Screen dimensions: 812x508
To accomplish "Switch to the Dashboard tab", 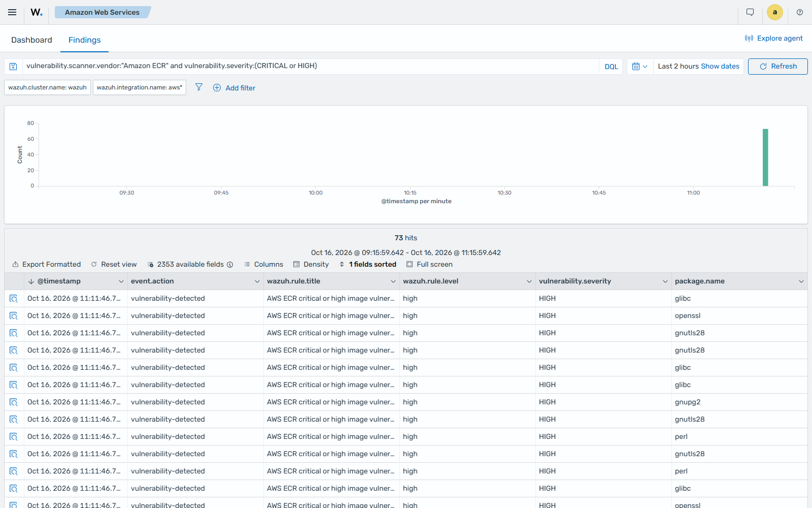I will pos(31,40).
